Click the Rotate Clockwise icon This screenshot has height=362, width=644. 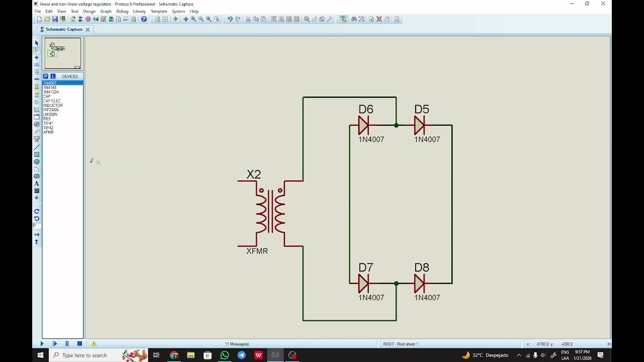37,211
